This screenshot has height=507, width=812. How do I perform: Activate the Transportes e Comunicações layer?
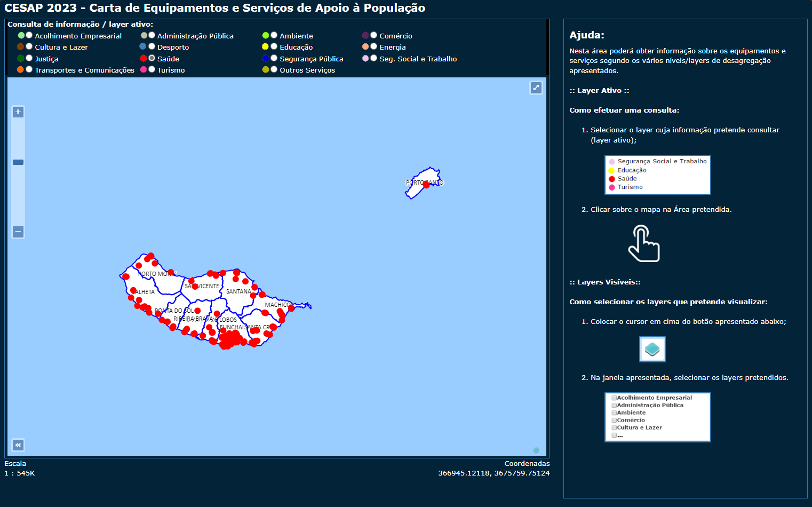click(29, 69)
